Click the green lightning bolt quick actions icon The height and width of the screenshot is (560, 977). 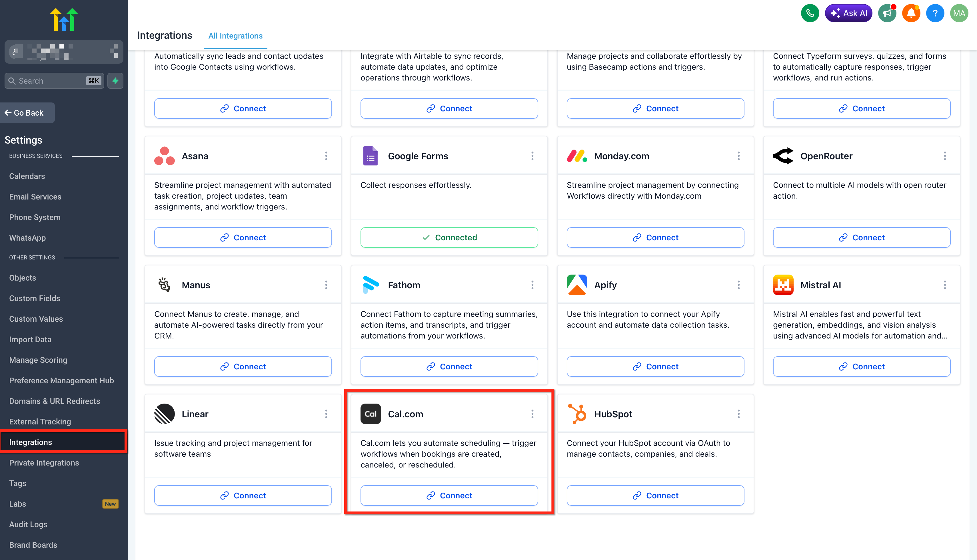click(115, 81)
